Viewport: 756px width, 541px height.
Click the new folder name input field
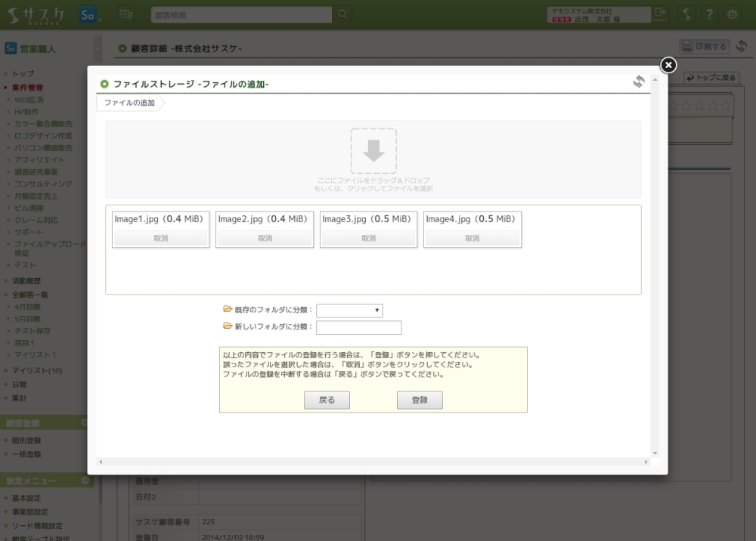point(358,327)
